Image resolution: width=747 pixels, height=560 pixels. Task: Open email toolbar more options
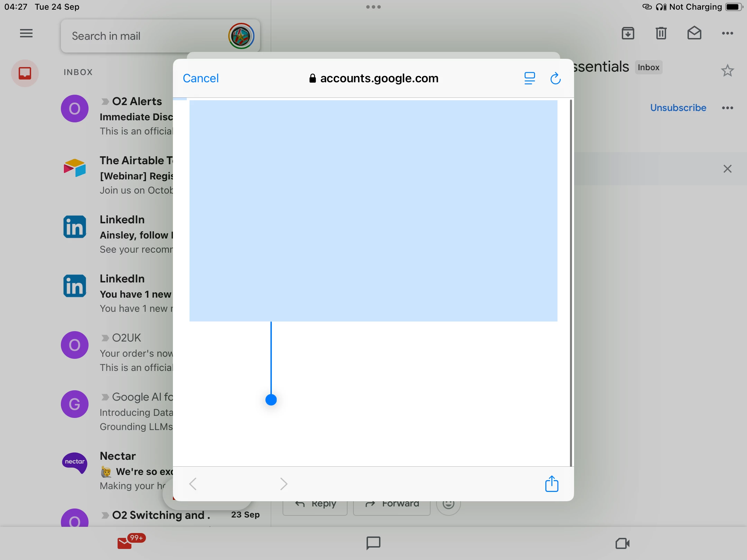[727, 34]
